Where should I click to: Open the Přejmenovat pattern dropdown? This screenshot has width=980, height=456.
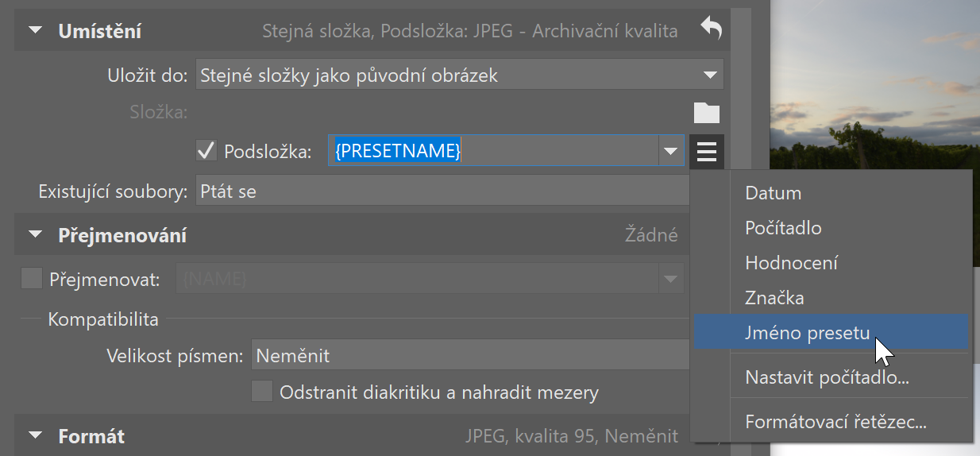click(x=672, y=279)
